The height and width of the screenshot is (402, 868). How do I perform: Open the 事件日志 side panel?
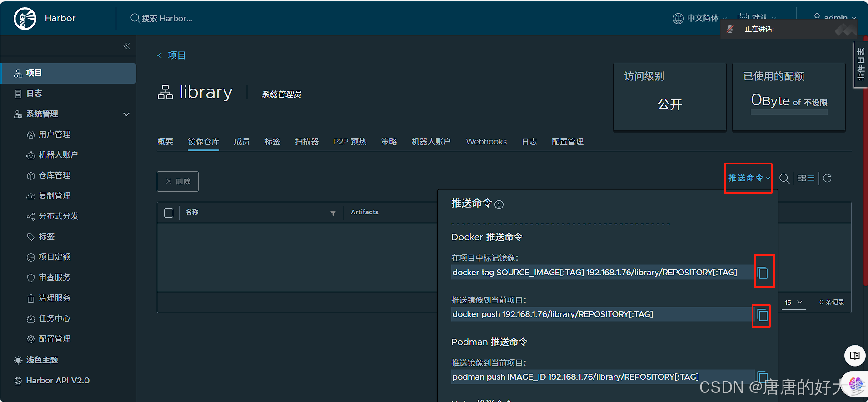[x=861, y=65]
